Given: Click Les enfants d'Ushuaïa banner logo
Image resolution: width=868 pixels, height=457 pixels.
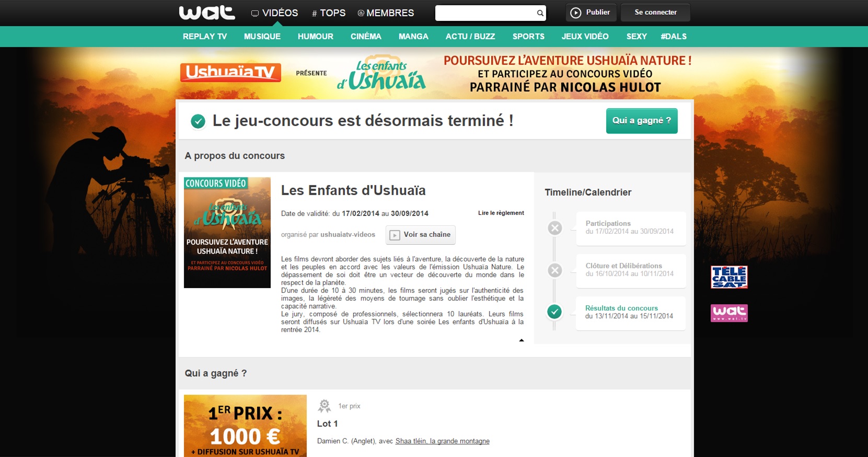Looking at the screenshot, I should pos(381,75).
